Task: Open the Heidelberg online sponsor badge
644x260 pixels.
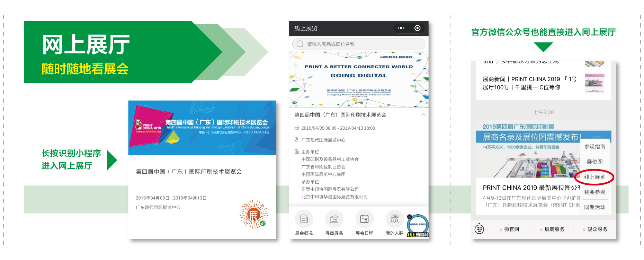Action: pos(418,226)
